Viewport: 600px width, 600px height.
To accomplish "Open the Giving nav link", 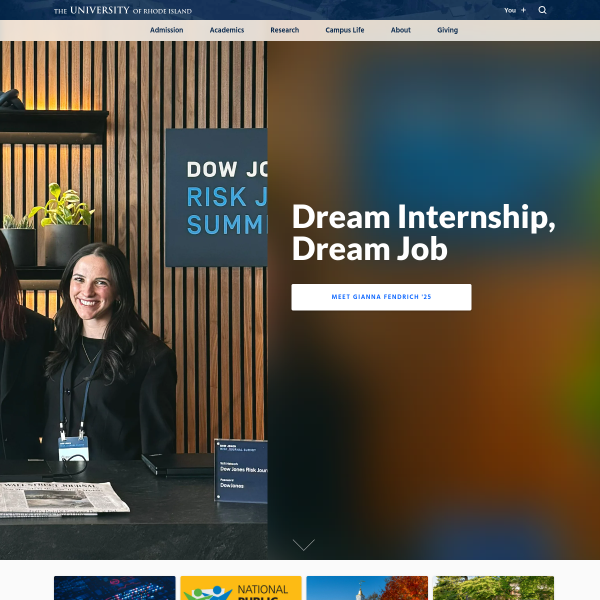I will (447, 30).
